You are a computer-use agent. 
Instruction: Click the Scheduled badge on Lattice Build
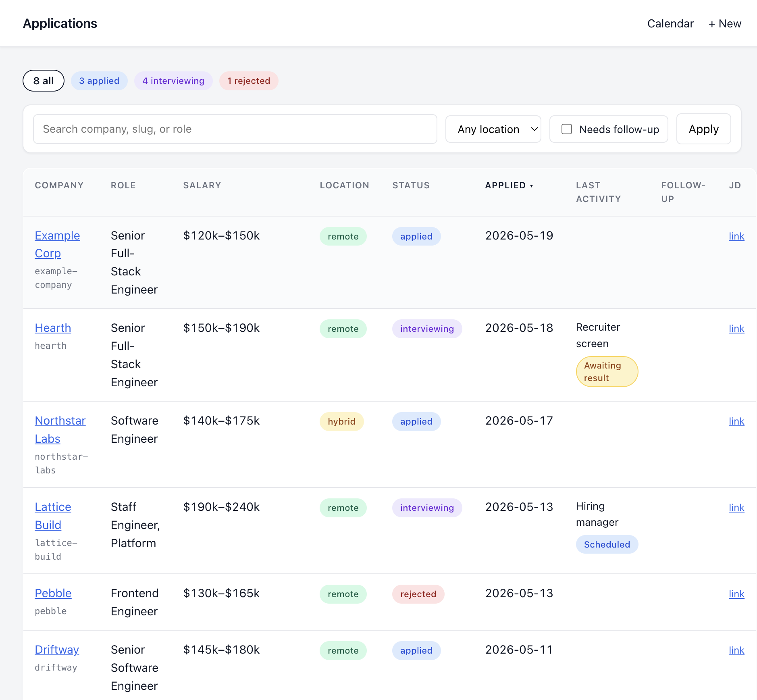[x=607, y=544]
